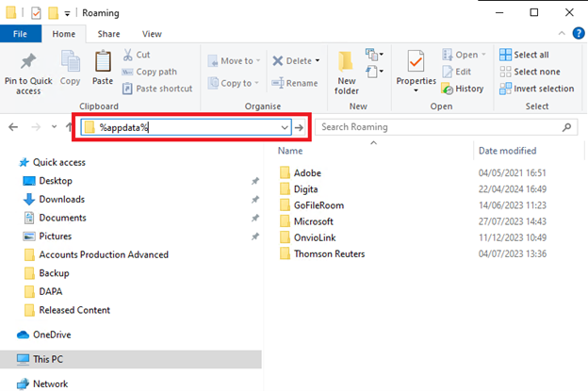Click the Cut scissors icon

point(127,56)
